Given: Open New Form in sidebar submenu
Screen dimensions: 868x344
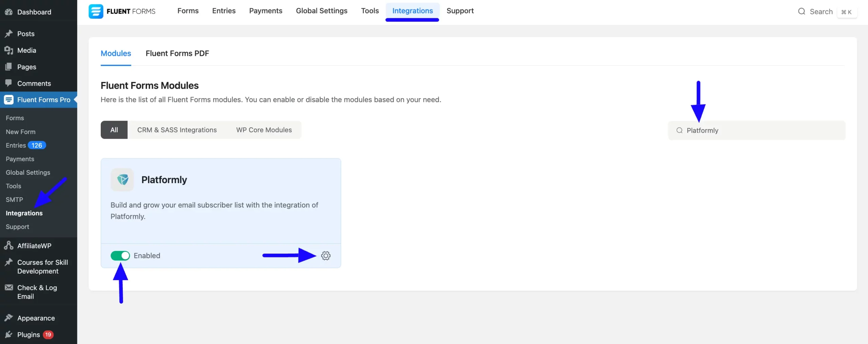Looking at the screenshot, I should tap(21, 132).
